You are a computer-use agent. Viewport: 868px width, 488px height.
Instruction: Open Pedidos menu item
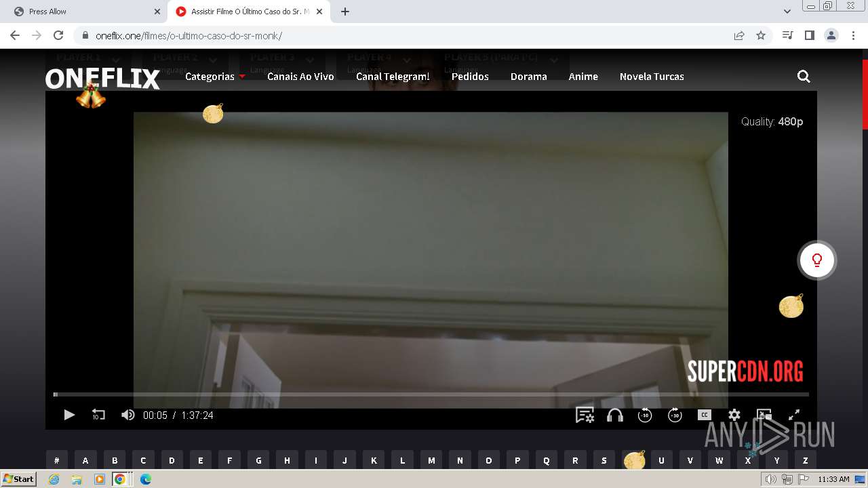tap(470, 77)
